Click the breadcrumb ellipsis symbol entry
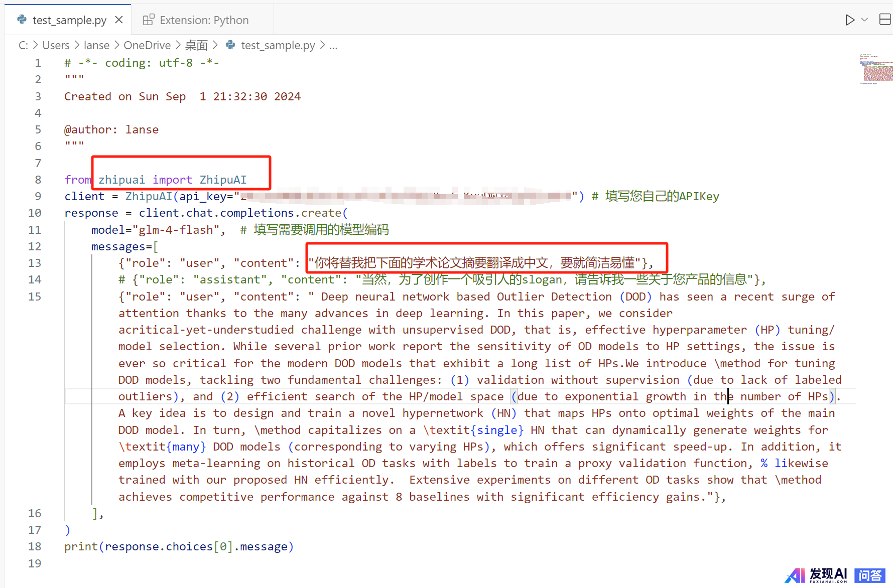This screenshot has height=588, width=893. click(333, 45)
